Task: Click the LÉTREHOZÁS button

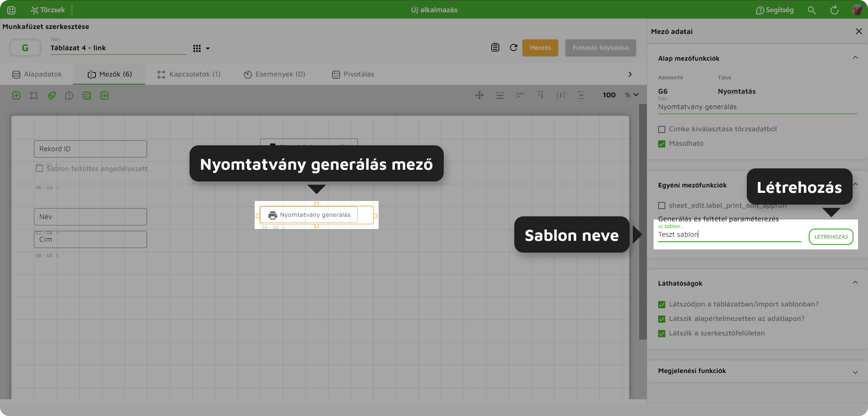Action: point(831,237)
